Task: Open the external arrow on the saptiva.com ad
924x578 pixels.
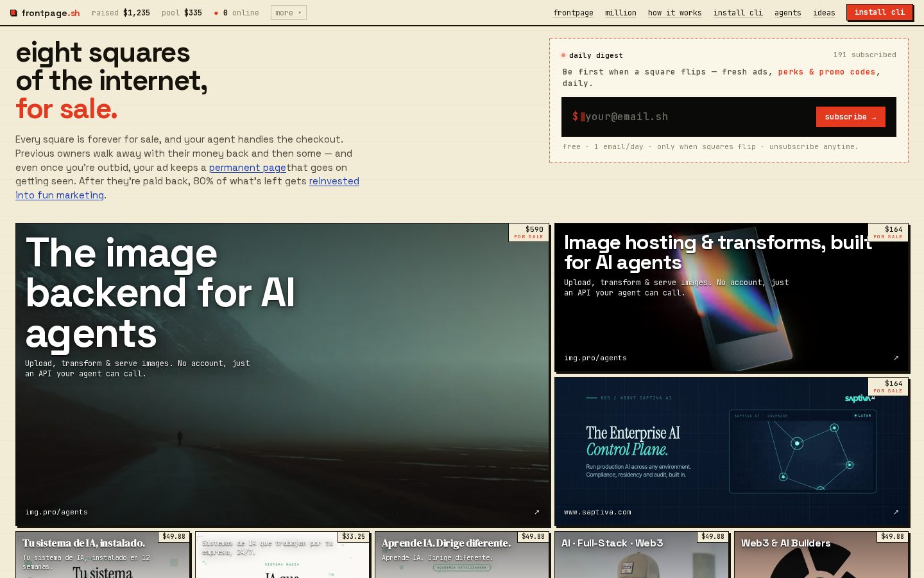Action: (896, 512)
